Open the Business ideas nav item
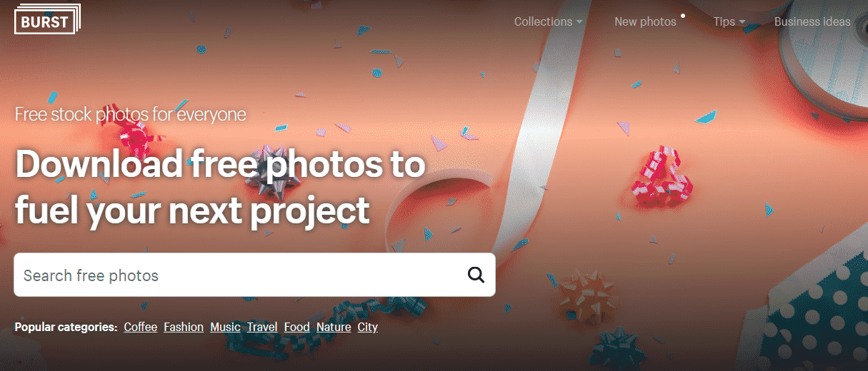This screenshot has width=868, height=371. [812, 21]
